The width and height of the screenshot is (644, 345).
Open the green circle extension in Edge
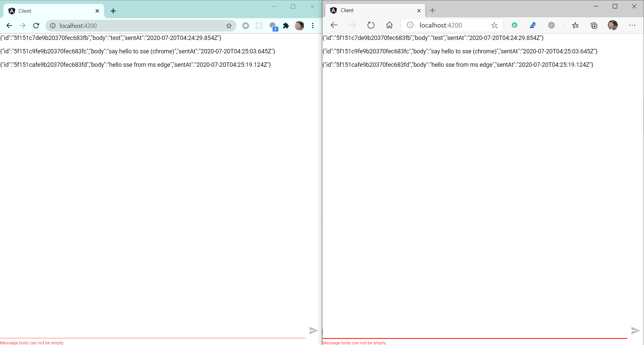[514, 25]
